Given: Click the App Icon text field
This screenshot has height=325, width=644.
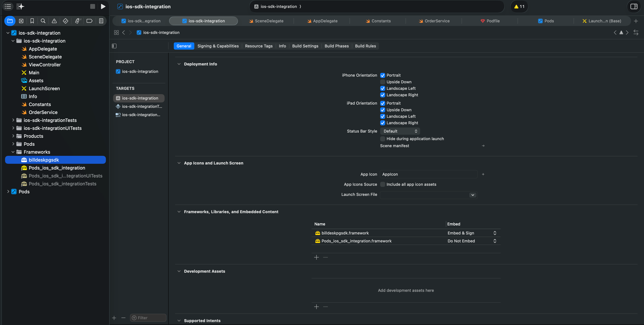Looking at the screenshot, I should (428, 174).
